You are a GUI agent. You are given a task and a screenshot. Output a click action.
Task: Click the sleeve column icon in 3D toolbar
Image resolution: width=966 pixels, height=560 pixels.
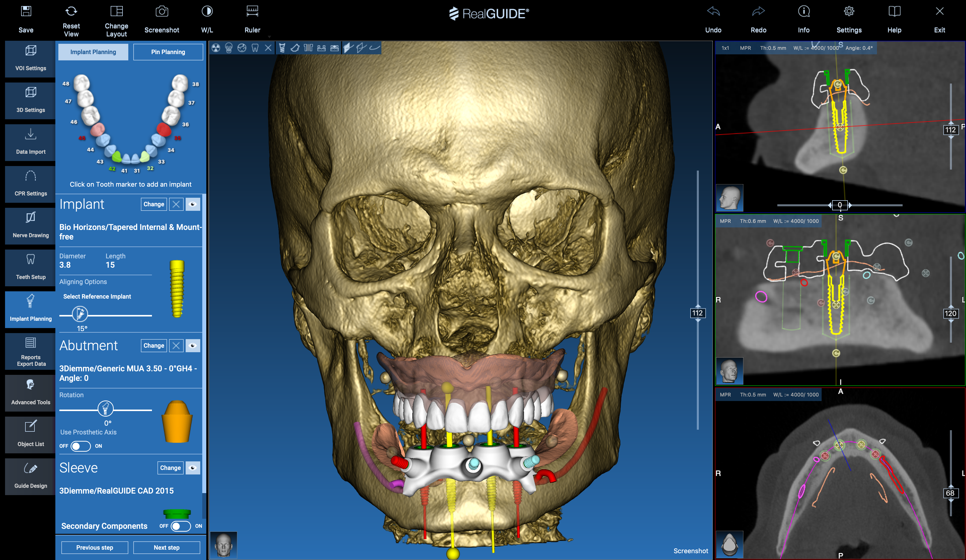308,48
